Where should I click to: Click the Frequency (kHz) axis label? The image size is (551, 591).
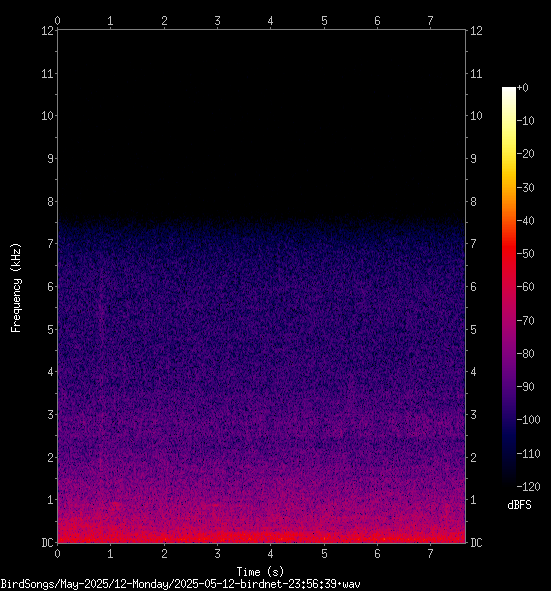(16, 288)
